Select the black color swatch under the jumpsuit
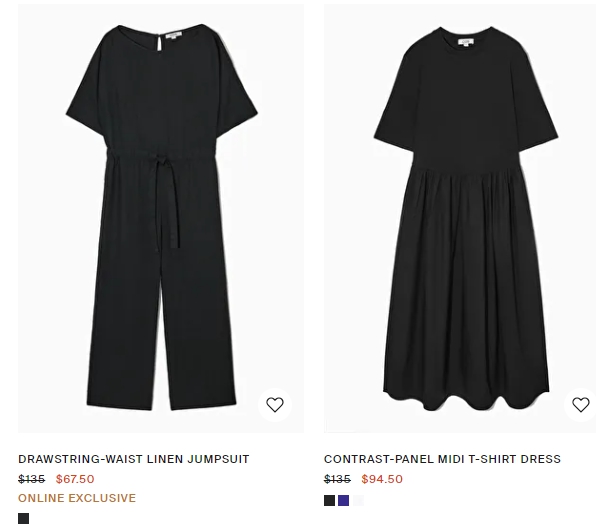Screen dimensions: 596x530 [24, 518]
